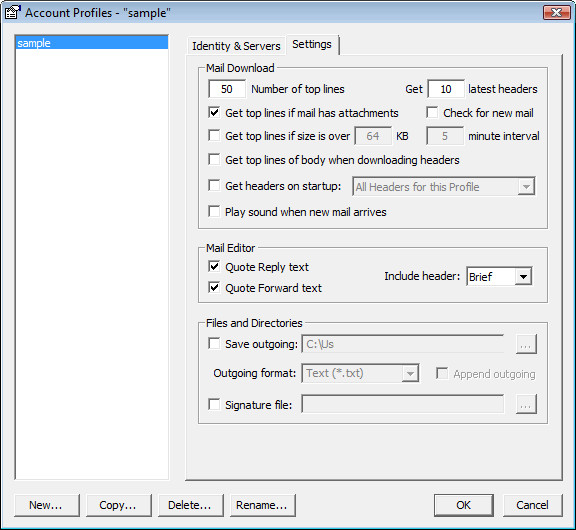The image size is (576, 530).
Task: Click the Account Profiles title bar icon
Action: coord(12,12)
